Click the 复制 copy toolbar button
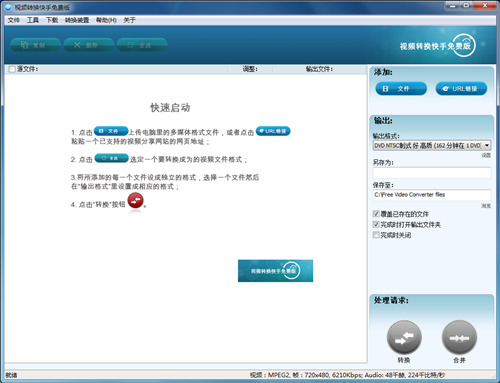 35,45
